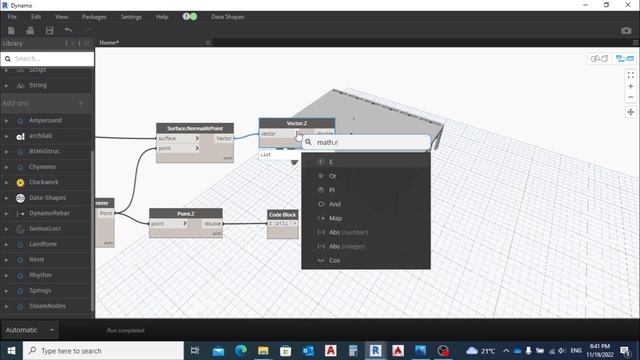Open File Explorer from taskbar
This screenshot has height=360, width=640.
pos(263,351)
